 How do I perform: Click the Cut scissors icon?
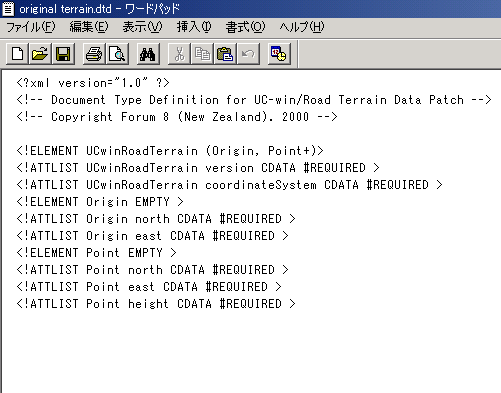(x=179, y=54)
